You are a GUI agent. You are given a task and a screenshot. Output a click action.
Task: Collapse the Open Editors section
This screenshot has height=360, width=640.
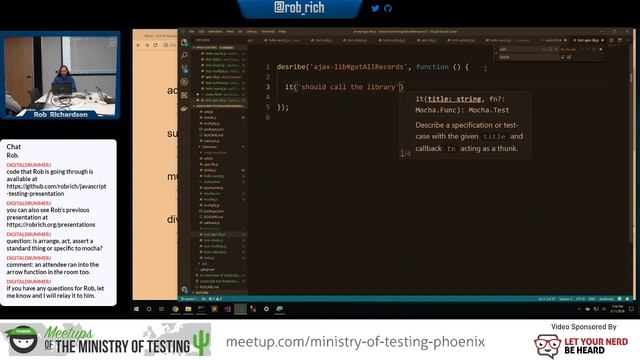[x=219, y=48]
